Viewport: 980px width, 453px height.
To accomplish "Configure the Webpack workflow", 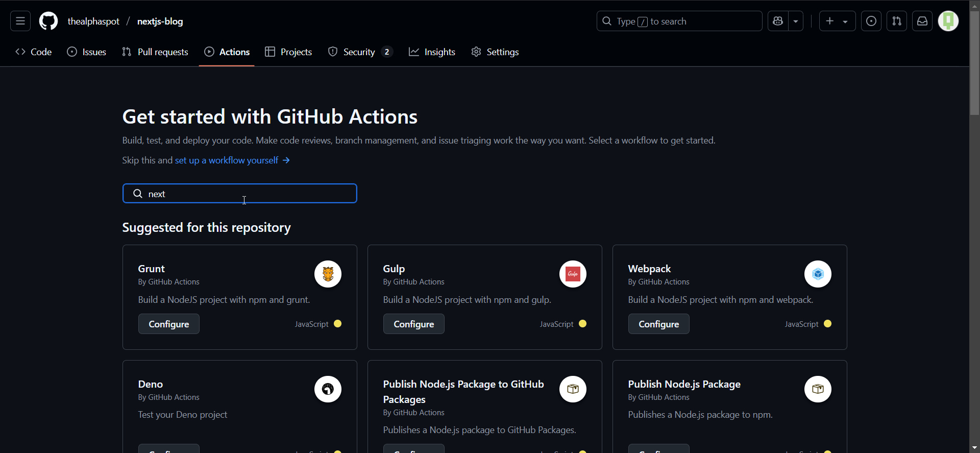I will pos(659,324).
